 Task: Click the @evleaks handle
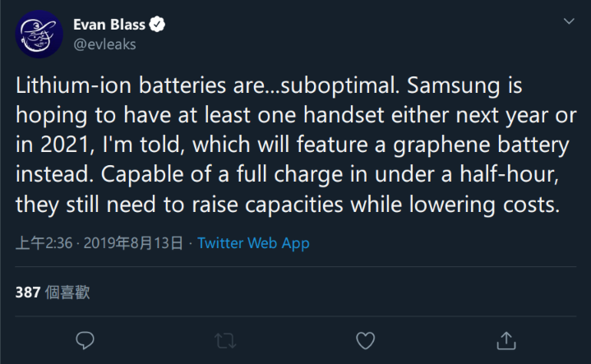[x=104, y=44]
